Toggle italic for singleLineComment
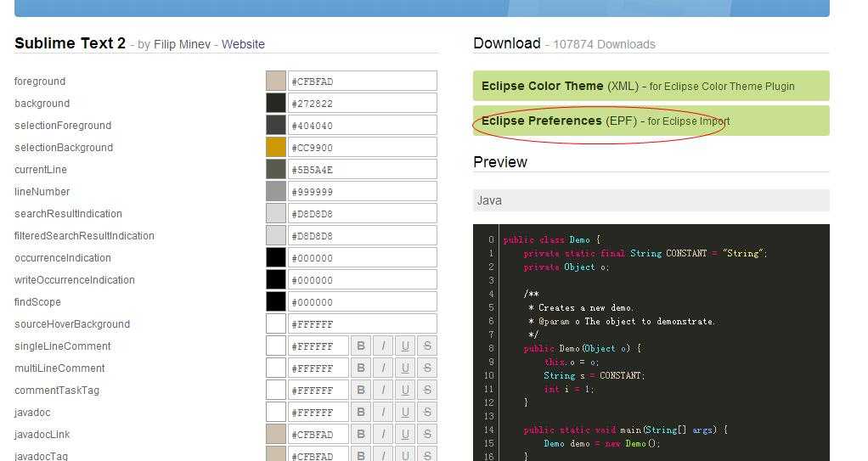868x461 pixels. [x=382, y=346]
